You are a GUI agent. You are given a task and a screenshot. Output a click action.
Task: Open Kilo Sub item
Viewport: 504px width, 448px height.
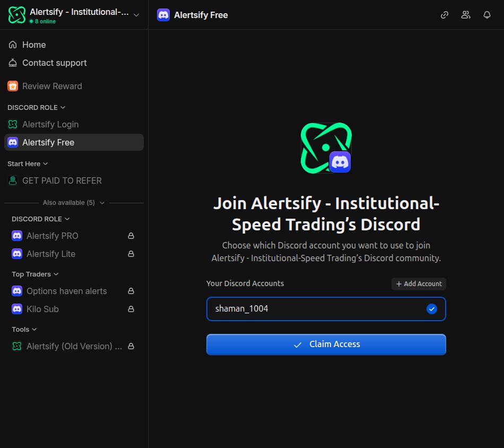pos(74,309)
